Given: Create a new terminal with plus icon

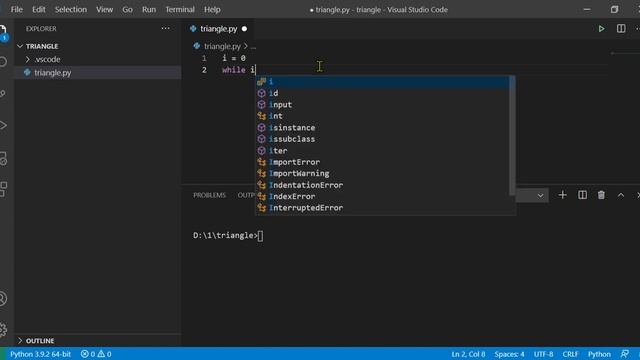Looking at the screenshot, I should [562, 195].
